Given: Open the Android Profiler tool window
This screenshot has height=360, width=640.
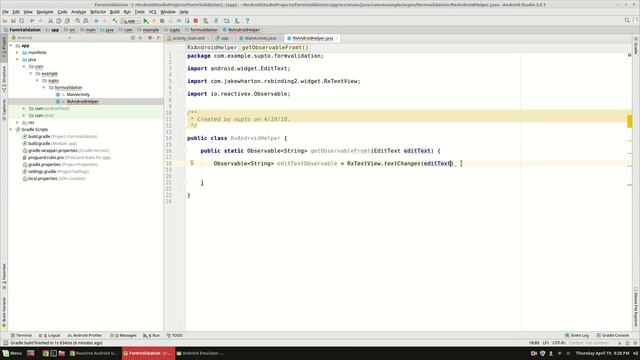Looking at the screenshot, I should coord(84,335).
